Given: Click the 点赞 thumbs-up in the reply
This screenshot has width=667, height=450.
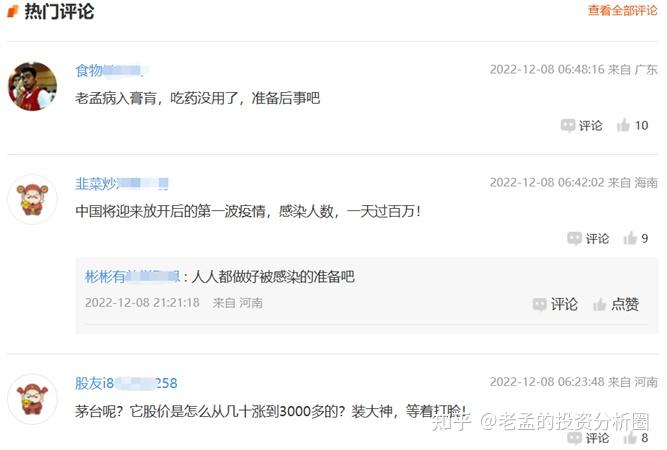Looking at the screenshot, I should point(599,305).
